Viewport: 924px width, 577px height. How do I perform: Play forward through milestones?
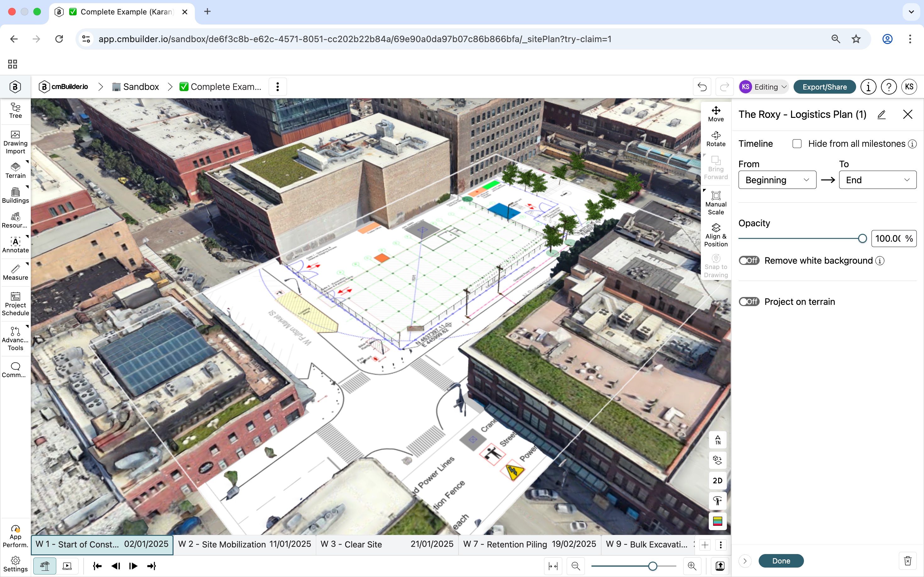(x=133, y=566)
